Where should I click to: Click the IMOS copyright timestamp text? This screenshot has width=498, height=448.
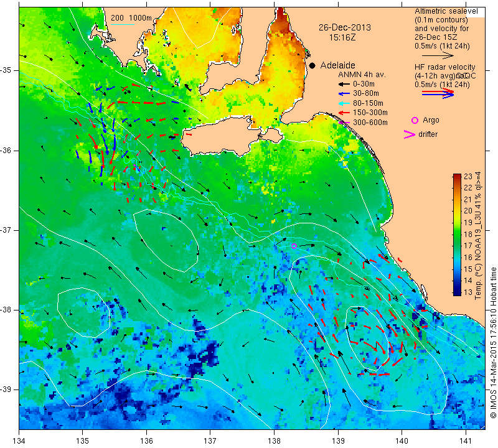coord(493,342)
